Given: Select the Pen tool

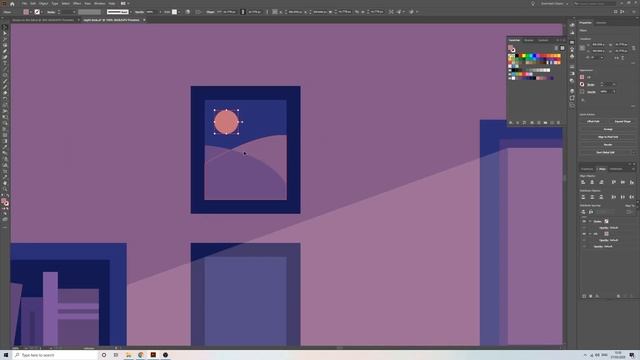Looking at the screenshot, I should (x=5, y=51).
